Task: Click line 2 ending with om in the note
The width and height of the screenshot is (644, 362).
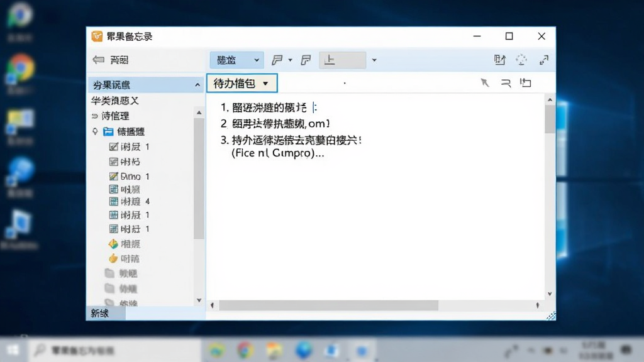Action: 275,124
